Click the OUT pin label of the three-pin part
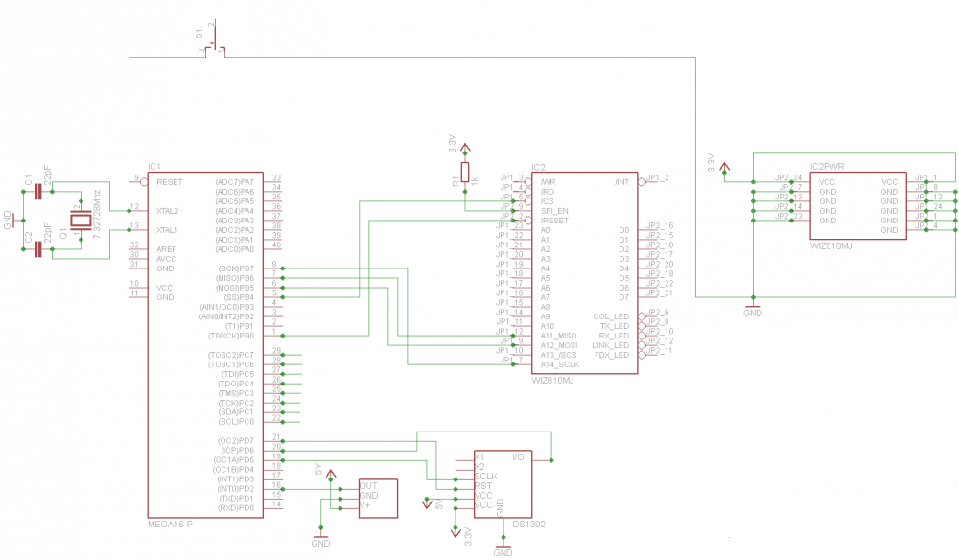 tap(368, 486)
